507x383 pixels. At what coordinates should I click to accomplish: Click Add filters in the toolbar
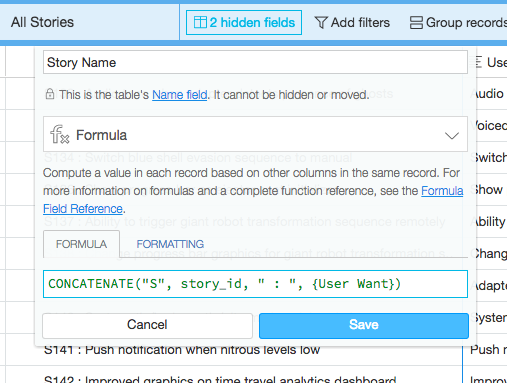click(352, 23)
